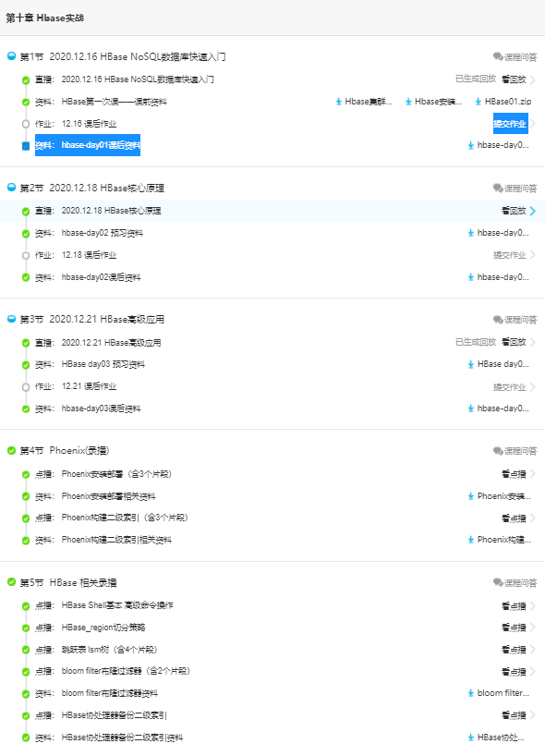The width and height of the screenshot is (545, 756).
Task: Click the 第1节 section status circle icon
Action: pos(12,56)
